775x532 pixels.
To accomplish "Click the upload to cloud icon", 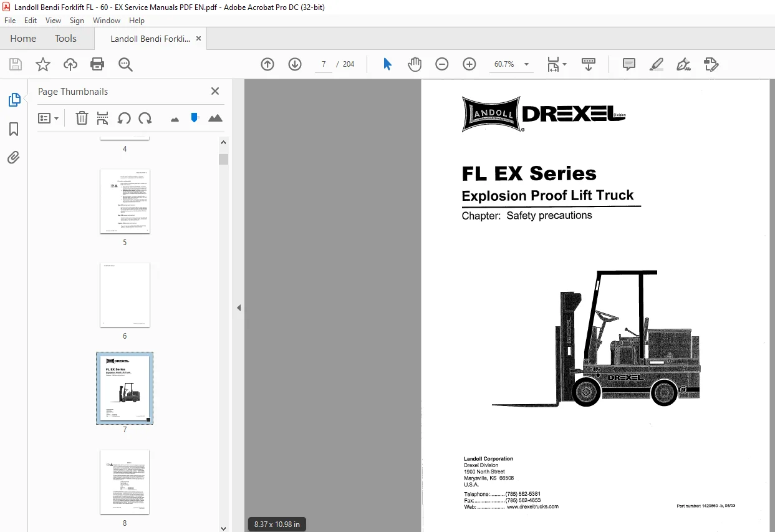I will 70,64.
